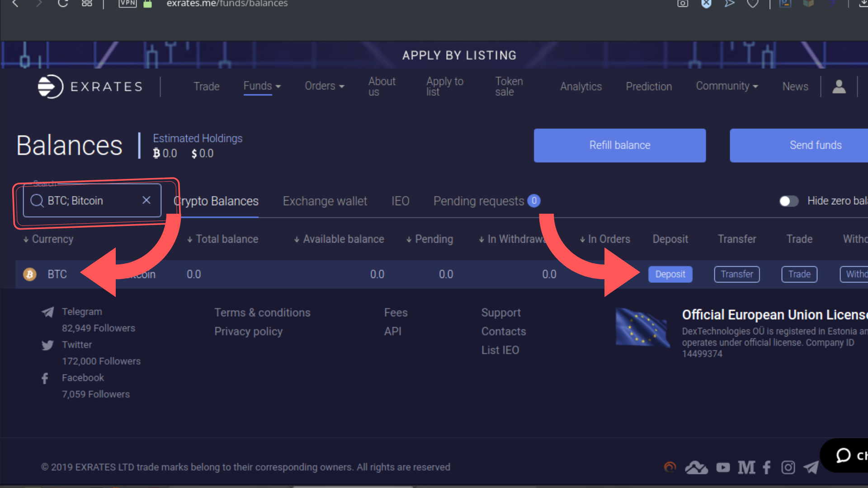The image size is (868, 488).
Task: Click the VPN badge in address bar
Action: point(127,3)
